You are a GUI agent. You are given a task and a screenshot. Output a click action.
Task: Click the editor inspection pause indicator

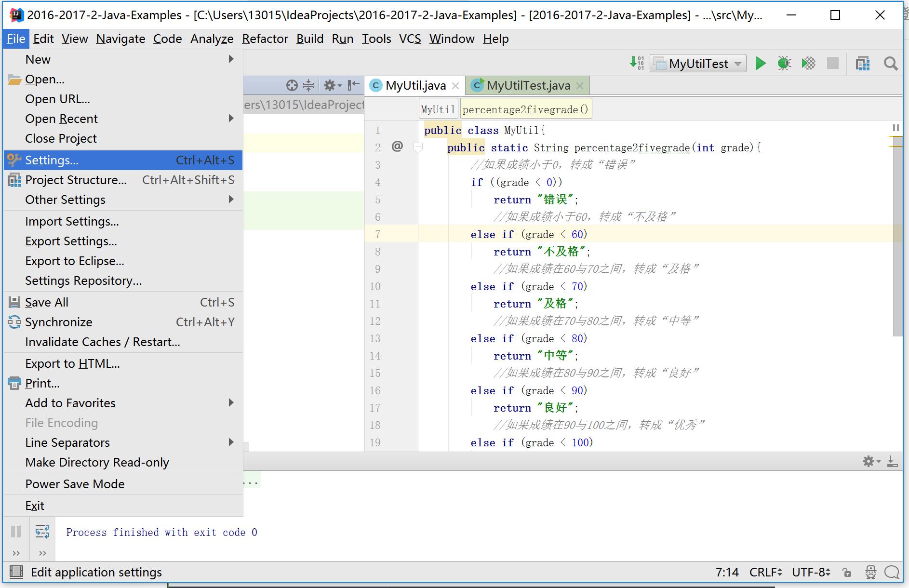point(896,128)
